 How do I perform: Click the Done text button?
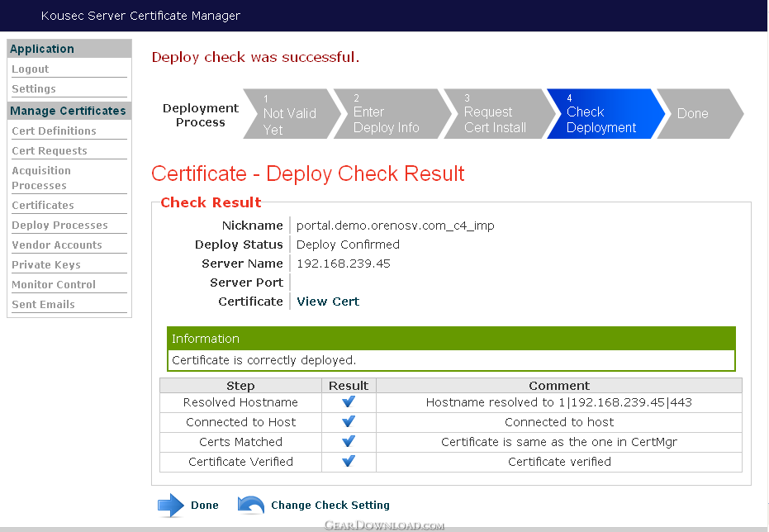coord(205,505)
